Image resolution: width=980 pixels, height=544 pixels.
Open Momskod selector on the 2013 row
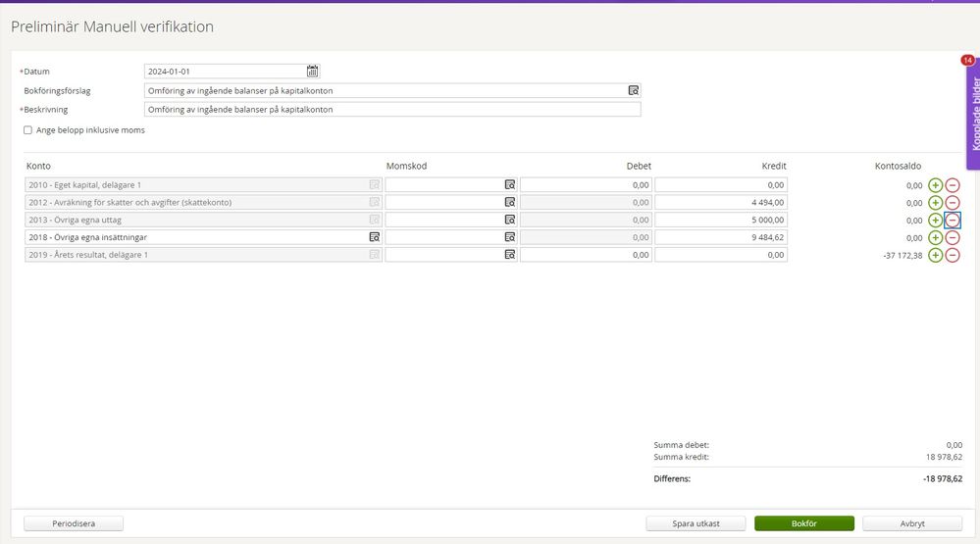510,221
